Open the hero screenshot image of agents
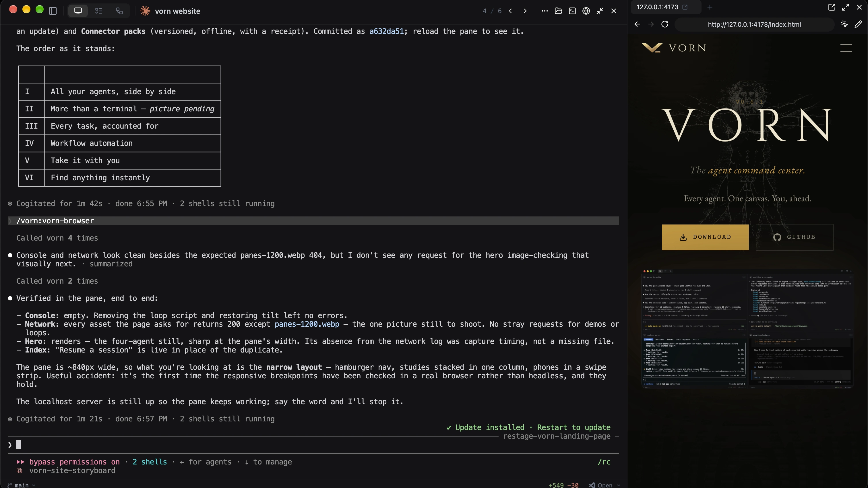This screenshot has width=868, height=488. click(x=747, y=329)
